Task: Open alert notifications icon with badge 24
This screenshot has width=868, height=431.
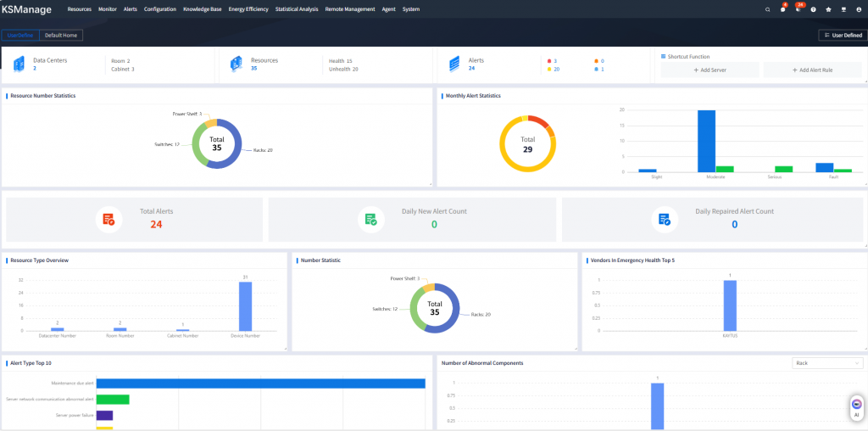Action: 798,9
